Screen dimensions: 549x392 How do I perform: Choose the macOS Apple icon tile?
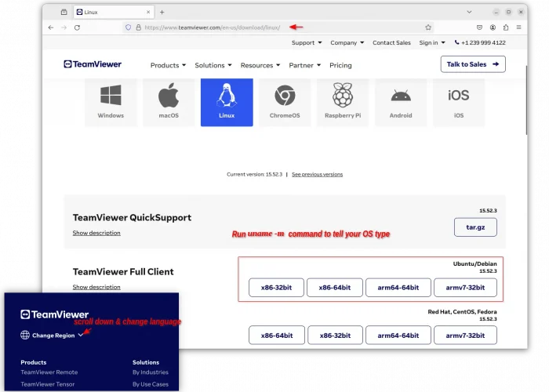tap(169, 101)
